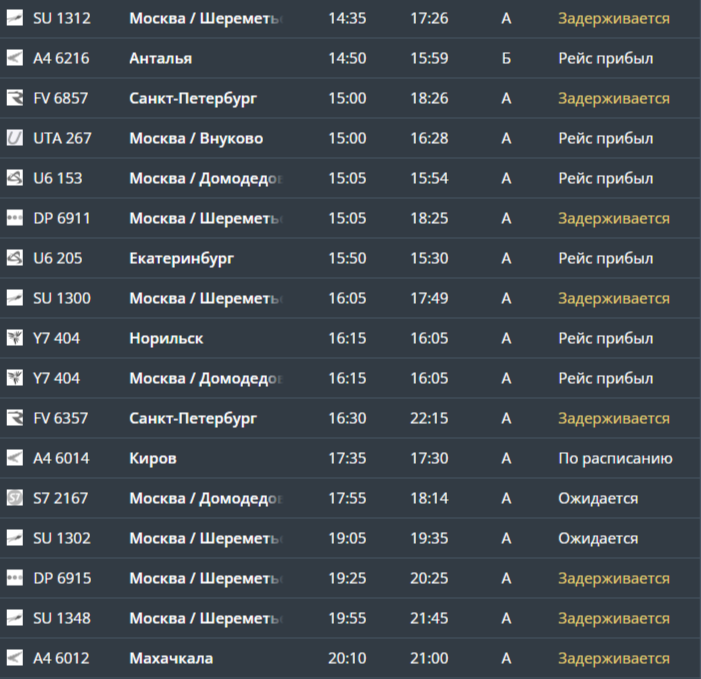Click "Ожидается" status for flight SU 1302
The width and height of the screenshot is (701, 679).
pyautogui.click(x=598, y=538)
